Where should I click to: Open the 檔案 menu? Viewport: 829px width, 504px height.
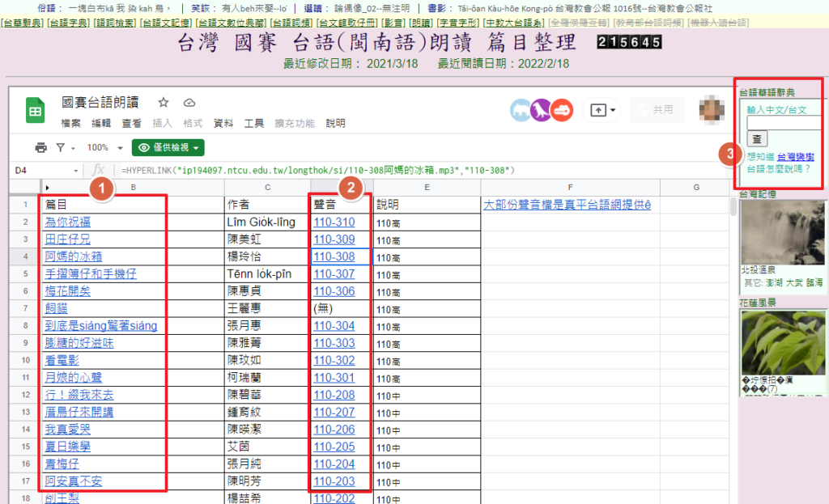[71, 124]
